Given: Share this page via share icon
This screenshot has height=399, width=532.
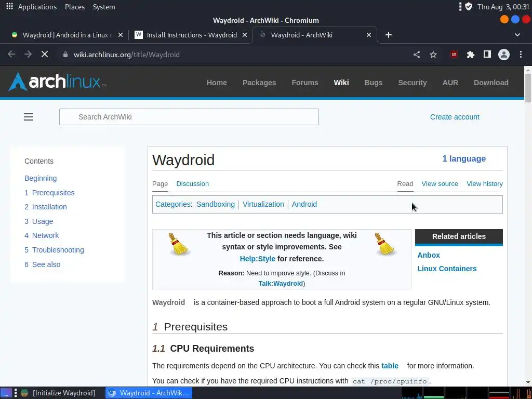Looking at the screenshot, I should [x=417, y=54].
